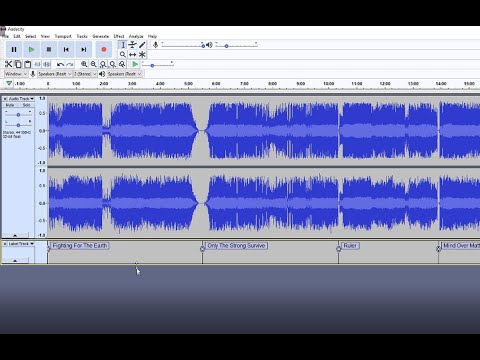Select the Zoom magnifier tool
Image resolution: width=480 pixels, height=360 pixels.
(123, 54)
